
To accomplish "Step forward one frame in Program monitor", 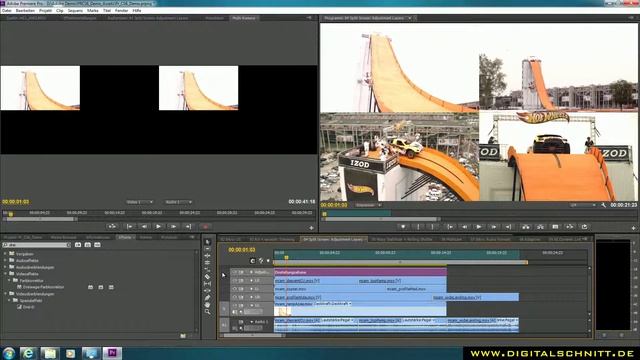I will coord(493,227).
